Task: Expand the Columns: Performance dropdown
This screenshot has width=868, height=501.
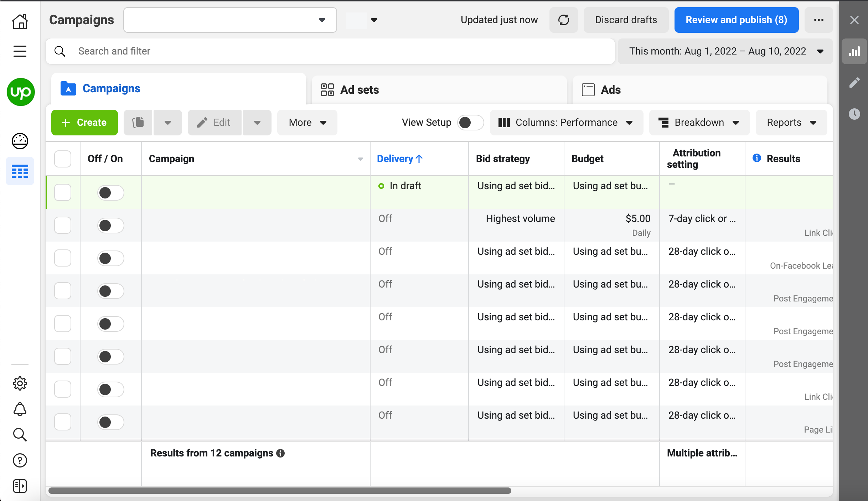Action: coord(566,123)
